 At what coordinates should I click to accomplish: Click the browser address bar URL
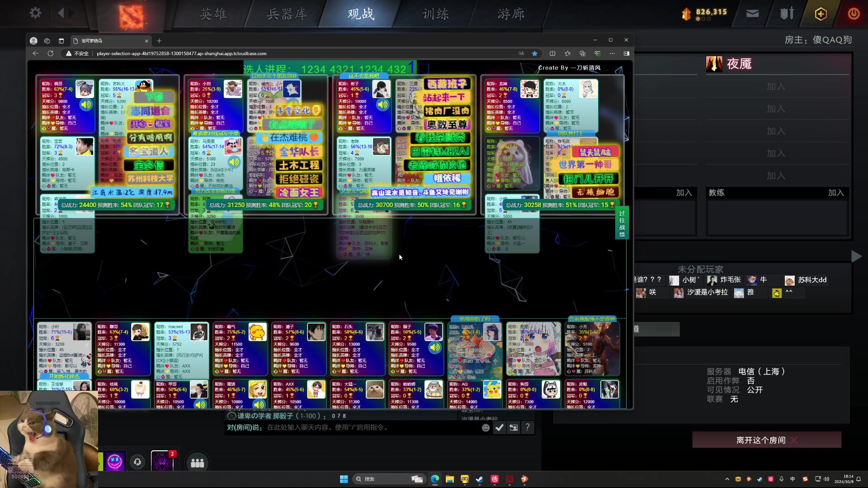coord(182,53)
